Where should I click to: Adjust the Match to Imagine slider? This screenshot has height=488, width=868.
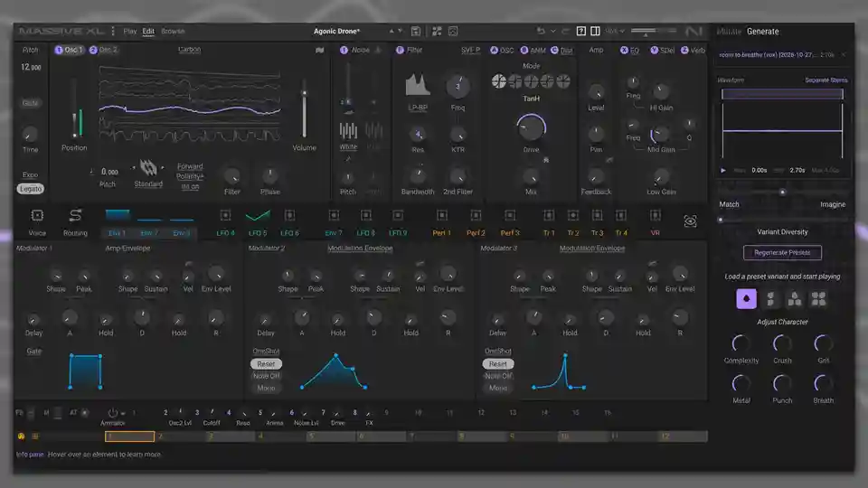point(782,192)
